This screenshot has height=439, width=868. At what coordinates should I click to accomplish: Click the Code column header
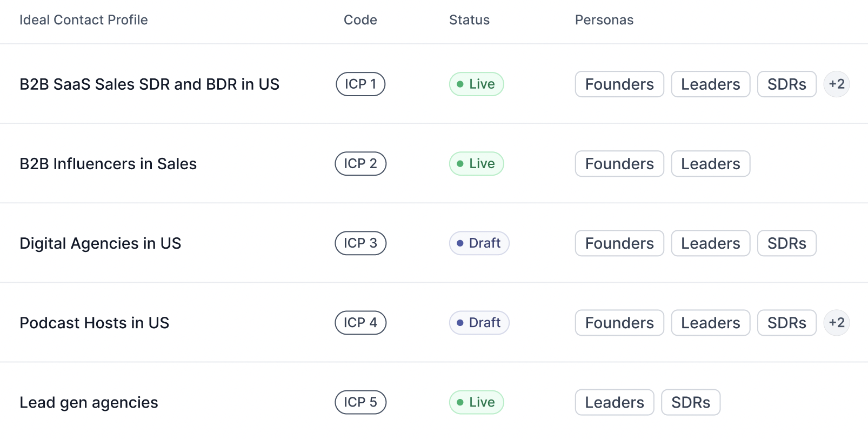[x=360, y=20]
